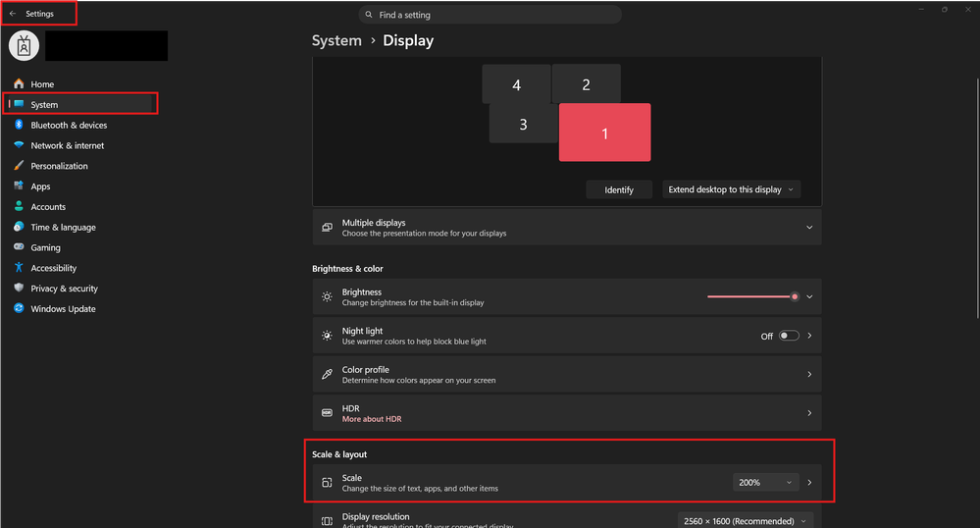
Task: Click the Network & internet icon
Action: point(19,145)
